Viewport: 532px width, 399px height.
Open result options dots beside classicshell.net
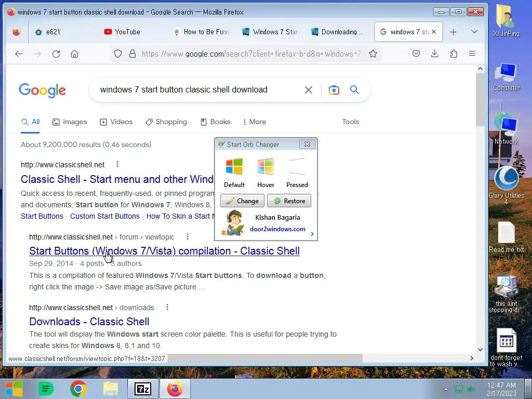point(117,165)
